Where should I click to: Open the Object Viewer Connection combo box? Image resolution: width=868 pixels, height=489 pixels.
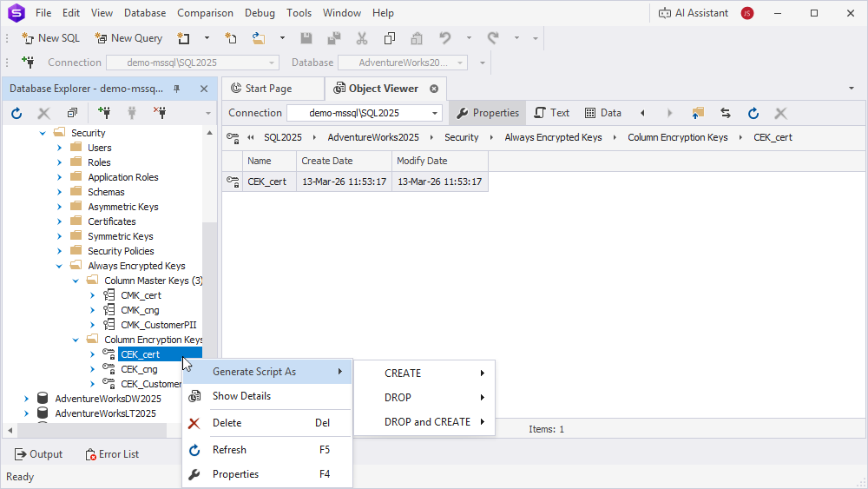[x=365, y=113]
